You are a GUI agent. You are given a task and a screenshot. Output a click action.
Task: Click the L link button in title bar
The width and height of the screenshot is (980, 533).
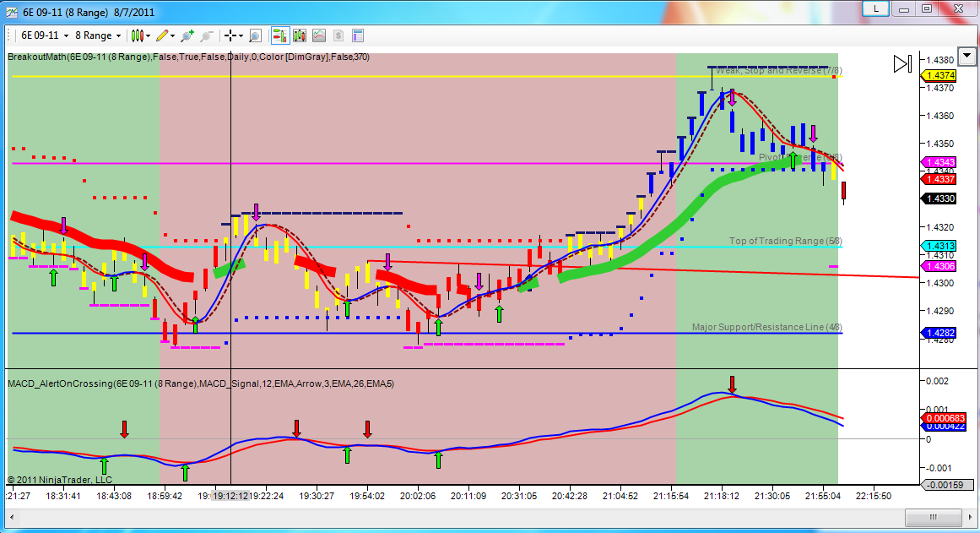[x=875, y=8]
